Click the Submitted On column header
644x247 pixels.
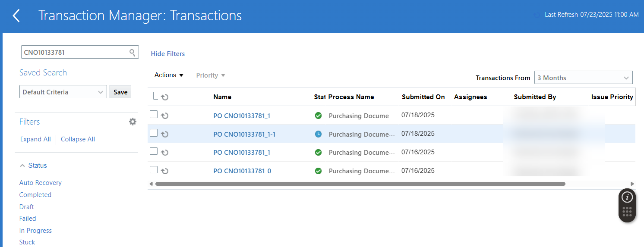point(423,97)
